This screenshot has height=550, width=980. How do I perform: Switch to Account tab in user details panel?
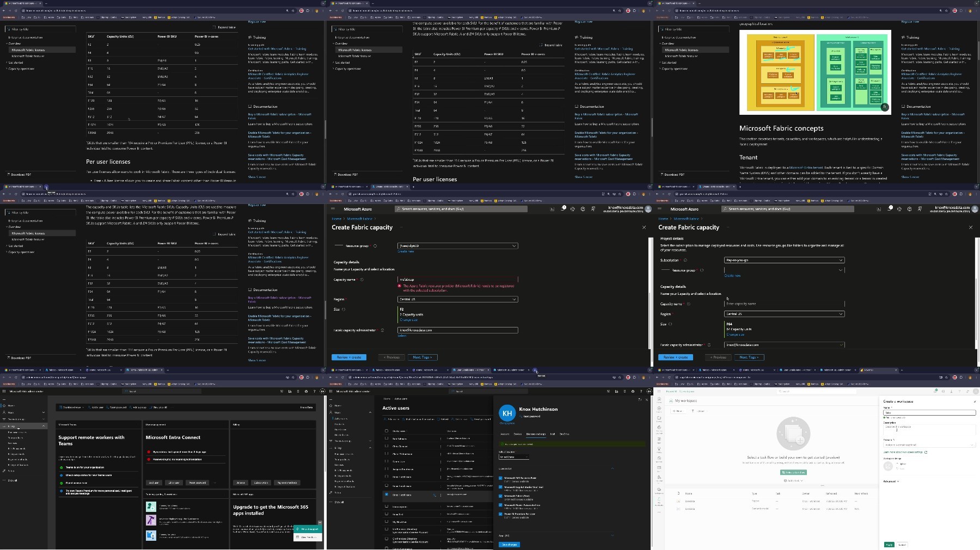click(x=505, y=434)
